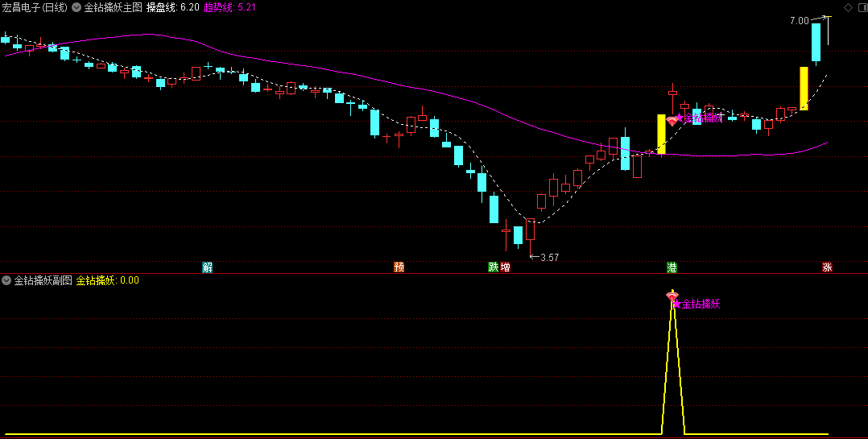Viewport: 868px width, 439px height.
Task: Click the red diamond signal atop sub-chart peak
Action: click(x=672, y=296)
